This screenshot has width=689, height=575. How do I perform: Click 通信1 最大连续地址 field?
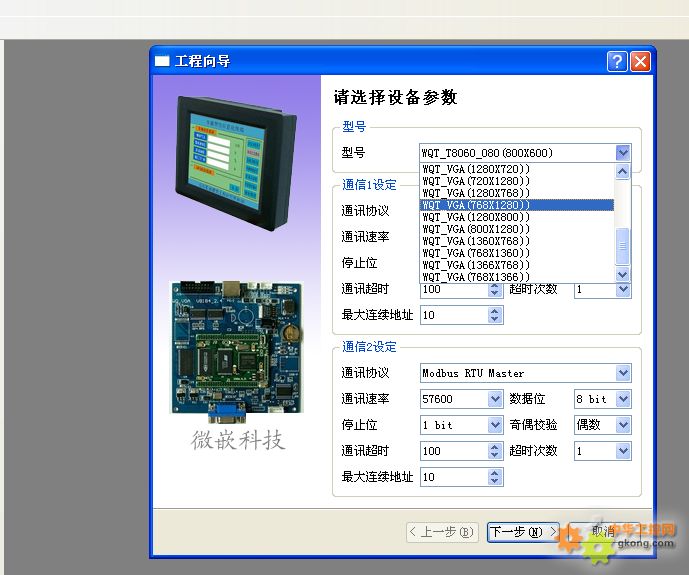coord(454,315)
